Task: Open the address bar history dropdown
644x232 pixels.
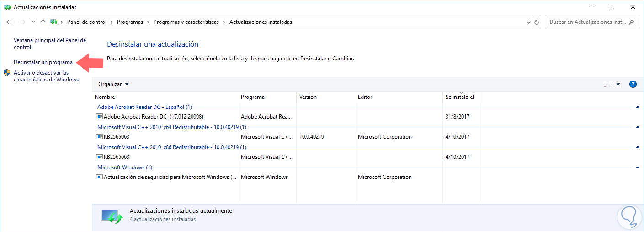Action: 528,22
